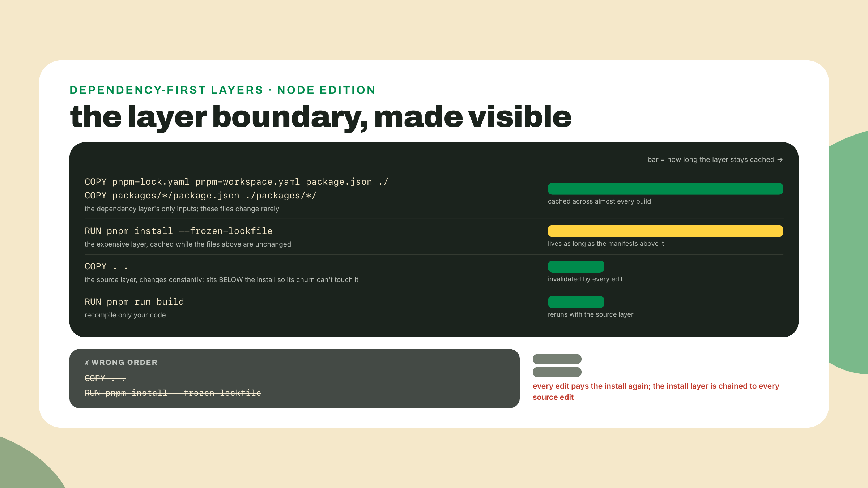Select the line "COPY pnpm-lock.yaml pnpm-workspace.yaml package.json ./"
This screenshot has height=488, width=868.
pos(237,182)
